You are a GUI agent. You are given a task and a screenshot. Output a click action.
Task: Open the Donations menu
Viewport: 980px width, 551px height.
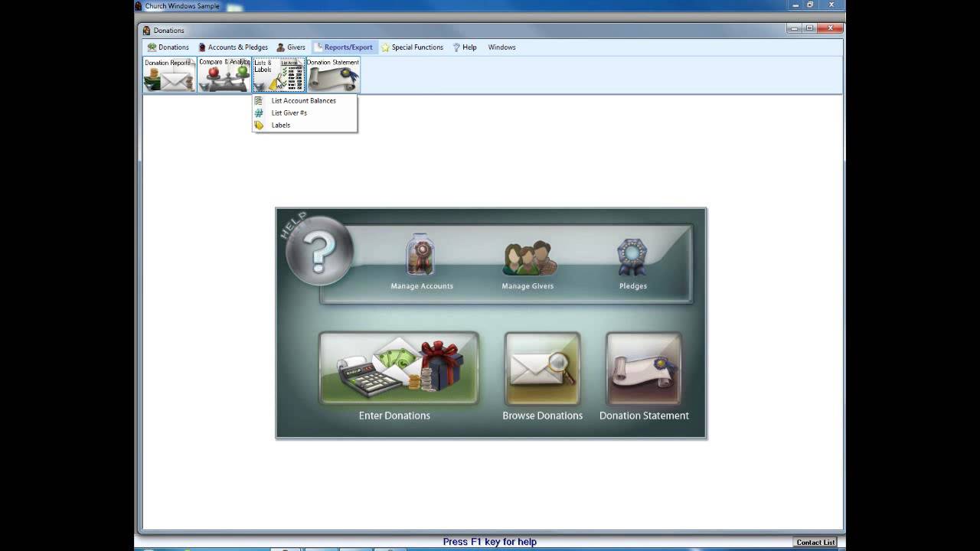pos(168,47)
